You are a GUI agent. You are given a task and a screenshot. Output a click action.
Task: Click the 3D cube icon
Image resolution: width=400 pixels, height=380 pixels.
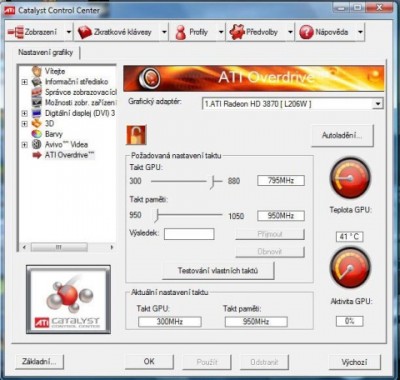36,123
